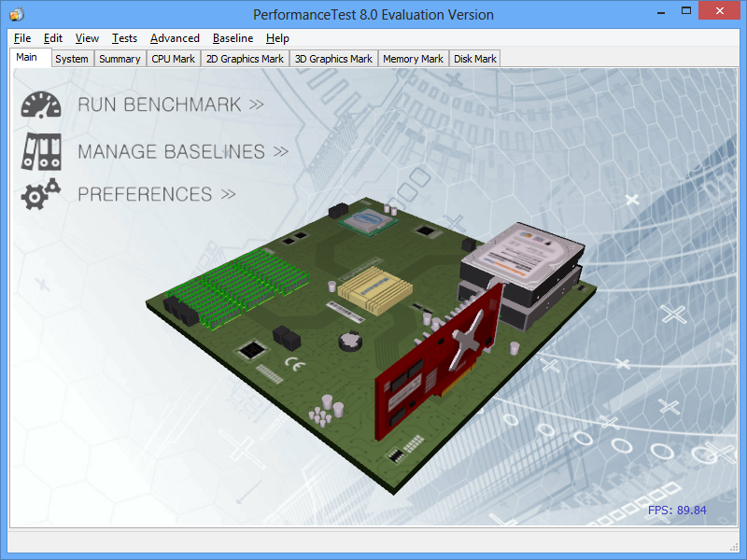This screenshot has width=747, height=560.
Task: Open MANAGE BASELINES link
Action: coord(183,151)
